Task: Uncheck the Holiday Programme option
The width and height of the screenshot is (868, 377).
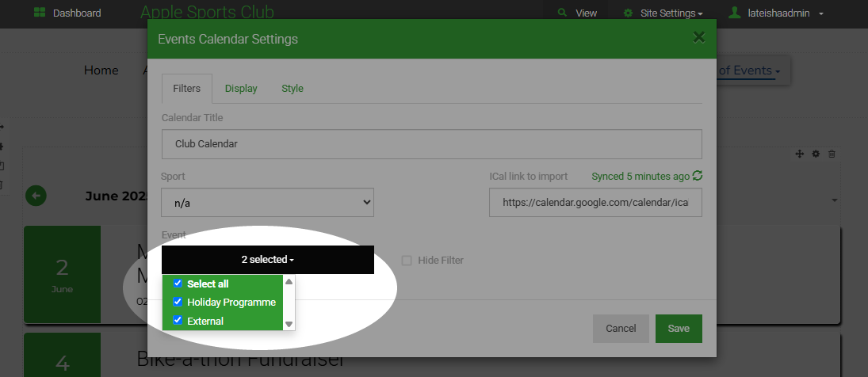Action: coord(178,302)
